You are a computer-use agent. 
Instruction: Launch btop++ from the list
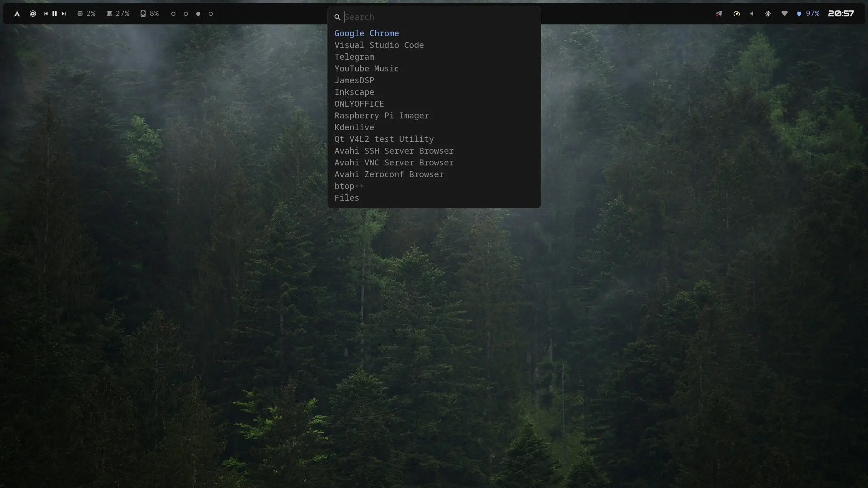434,186
